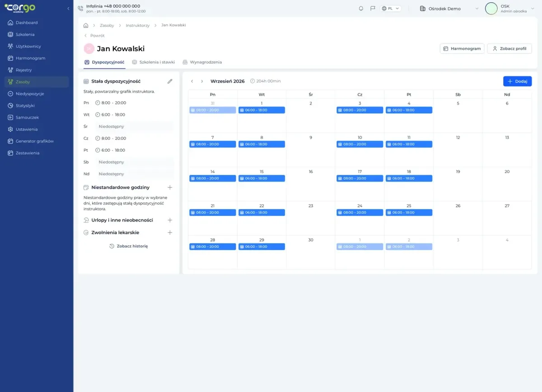Go to the next month in the calendar

[x=202, y=81]
